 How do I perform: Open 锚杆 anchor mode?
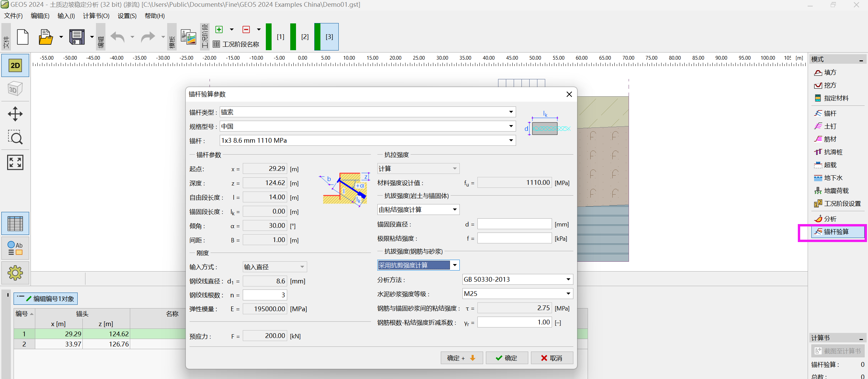(x=825, y=113)
